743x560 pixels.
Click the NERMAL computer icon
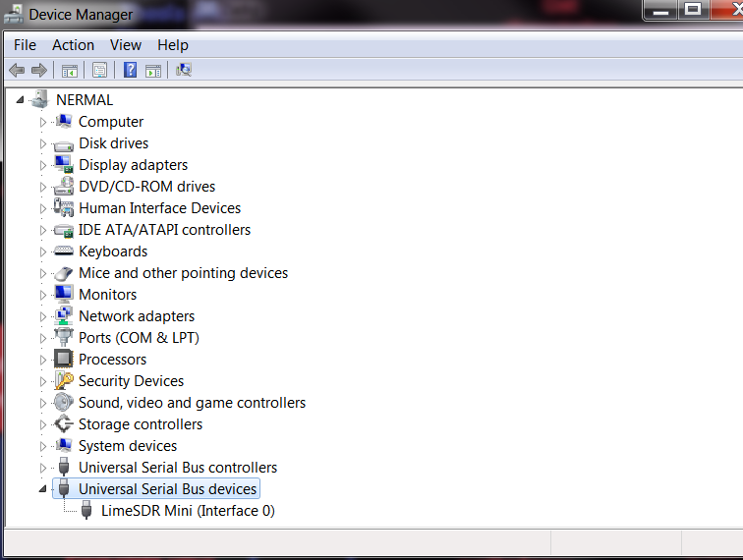39,99
